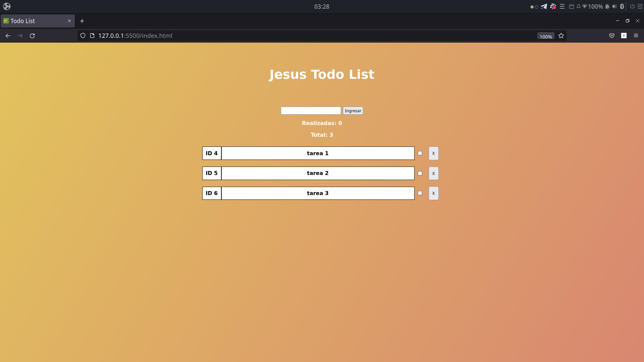
Task: Select the 'tarea 3' text box
Action: point(318,193)
